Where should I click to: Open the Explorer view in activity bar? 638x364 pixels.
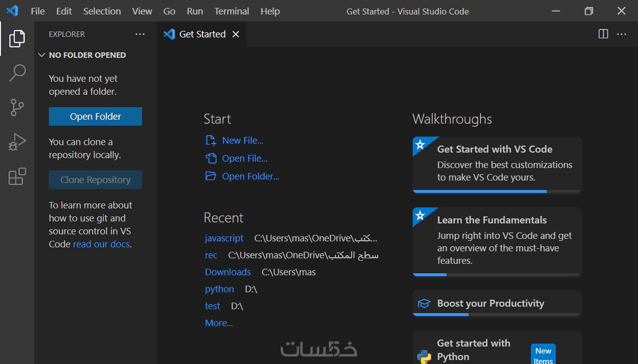click(x=17, y=38)
